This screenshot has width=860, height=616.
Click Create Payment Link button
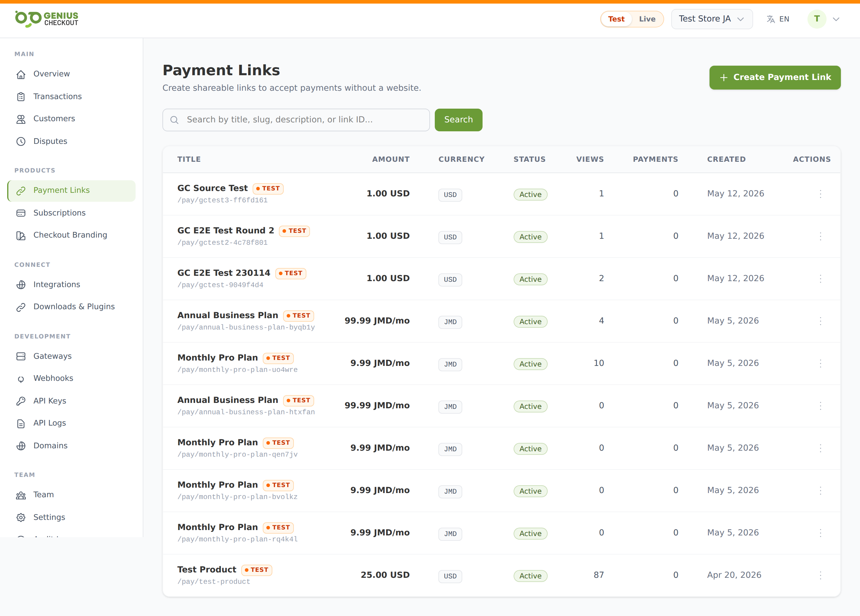[775, 77]
